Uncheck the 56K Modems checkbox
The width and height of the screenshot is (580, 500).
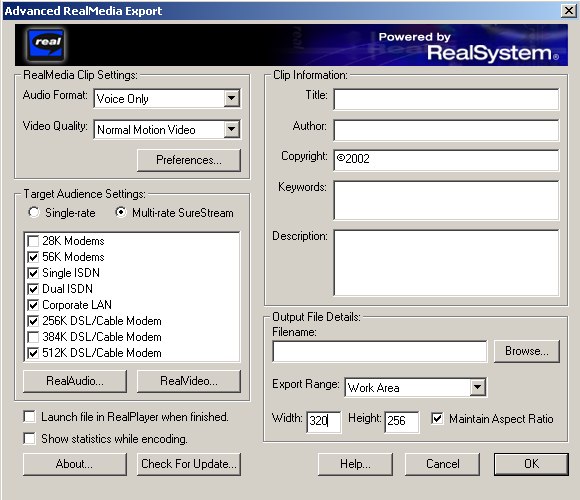click(x=33, y=257)
